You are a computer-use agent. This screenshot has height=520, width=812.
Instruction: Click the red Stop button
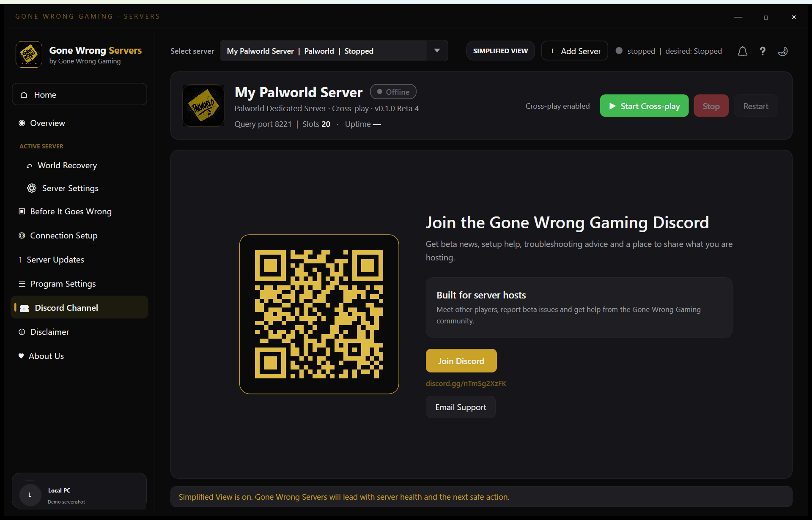coord(711,106)
